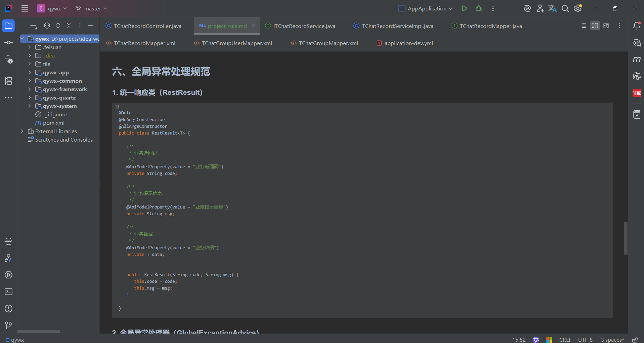
Task: Open Search Everywhere with the magnifier icon
Action: pyautogui.click(x=565, y=8)
